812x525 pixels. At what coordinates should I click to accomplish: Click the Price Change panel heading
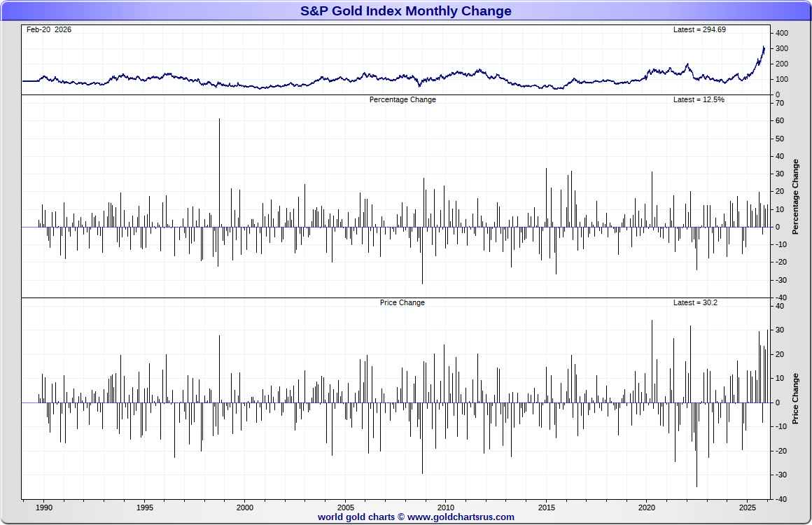point(402,302)
